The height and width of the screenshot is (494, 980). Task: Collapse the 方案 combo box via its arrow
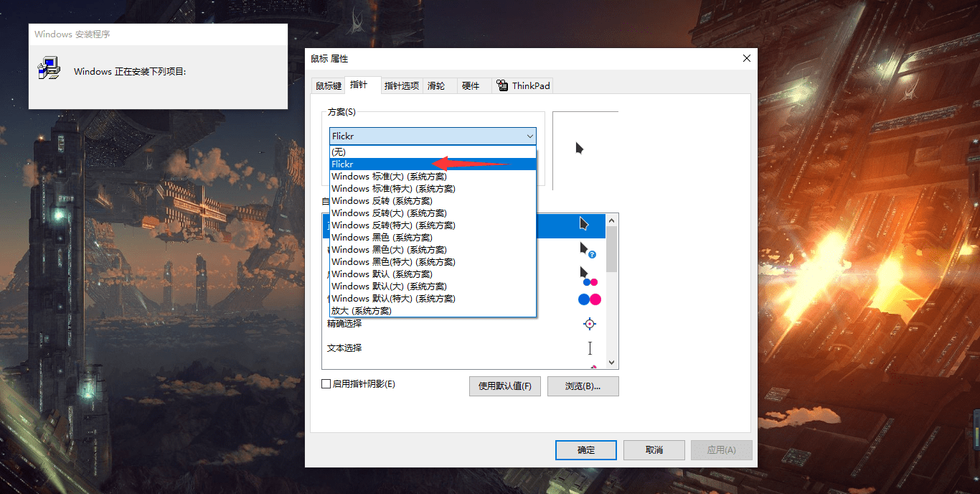coord(529,136)
